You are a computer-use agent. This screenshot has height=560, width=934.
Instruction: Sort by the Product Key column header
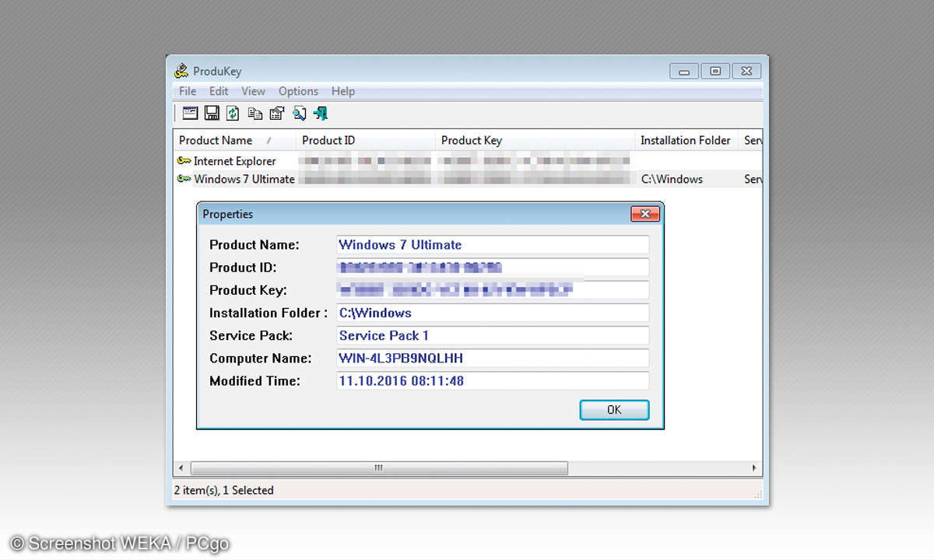(535, 141)
